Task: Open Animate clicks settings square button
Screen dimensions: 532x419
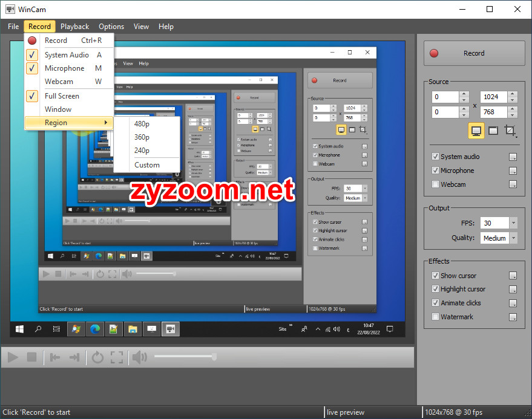Action: (x=513, y=303)
